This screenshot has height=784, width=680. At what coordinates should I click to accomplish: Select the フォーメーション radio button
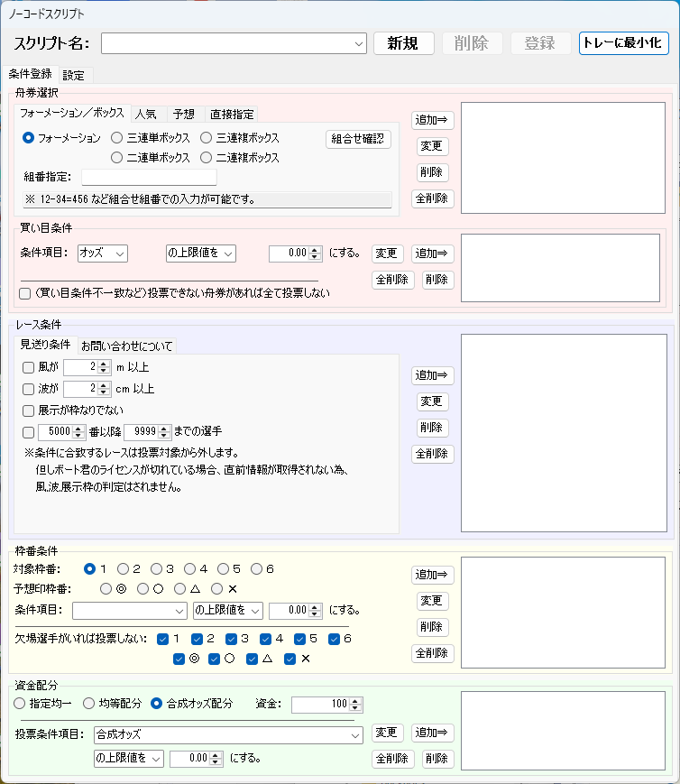click(x=62, y=137)
